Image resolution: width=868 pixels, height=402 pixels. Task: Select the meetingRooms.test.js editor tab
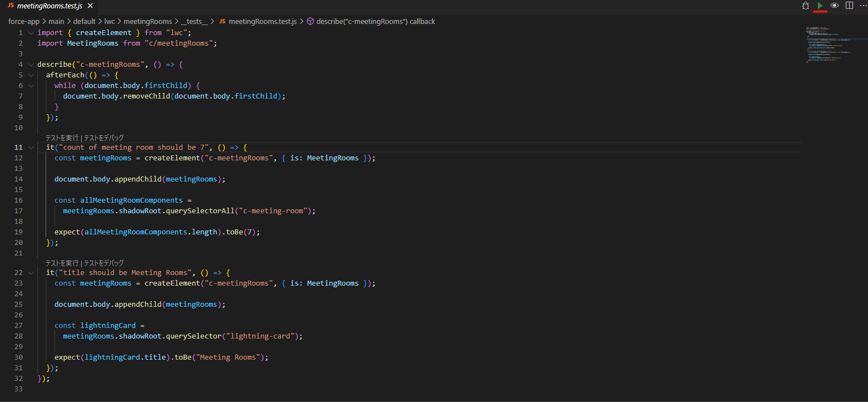(x=49, y=6)
